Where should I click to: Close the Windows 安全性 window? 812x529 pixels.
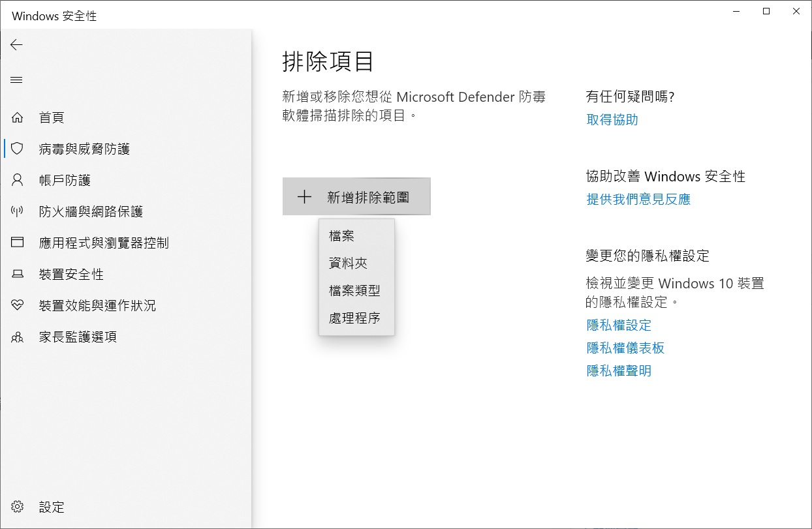click(796, 11)
